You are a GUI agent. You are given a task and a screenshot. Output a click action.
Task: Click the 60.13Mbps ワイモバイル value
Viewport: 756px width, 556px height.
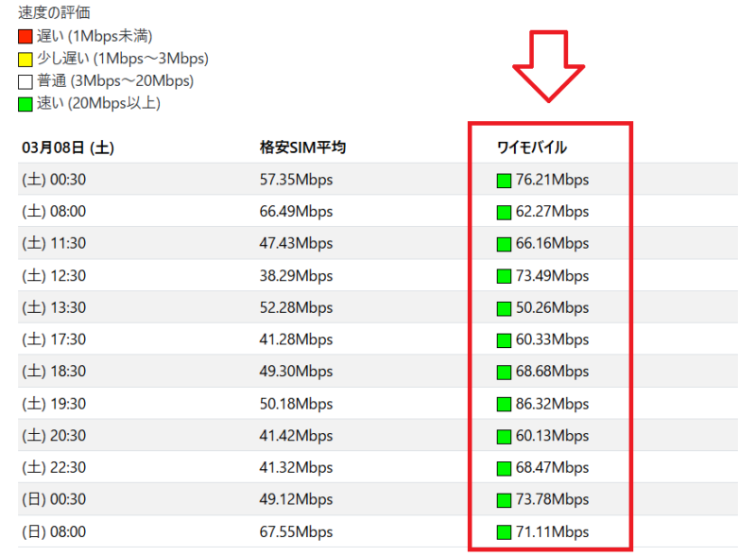pos(553,435)
